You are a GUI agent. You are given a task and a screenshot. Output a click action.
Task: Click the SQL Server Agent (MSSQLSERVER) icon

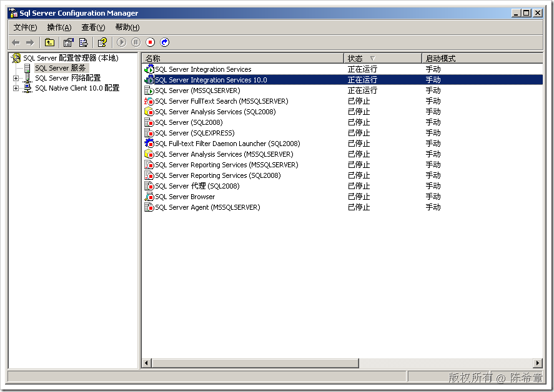(149, 207)
